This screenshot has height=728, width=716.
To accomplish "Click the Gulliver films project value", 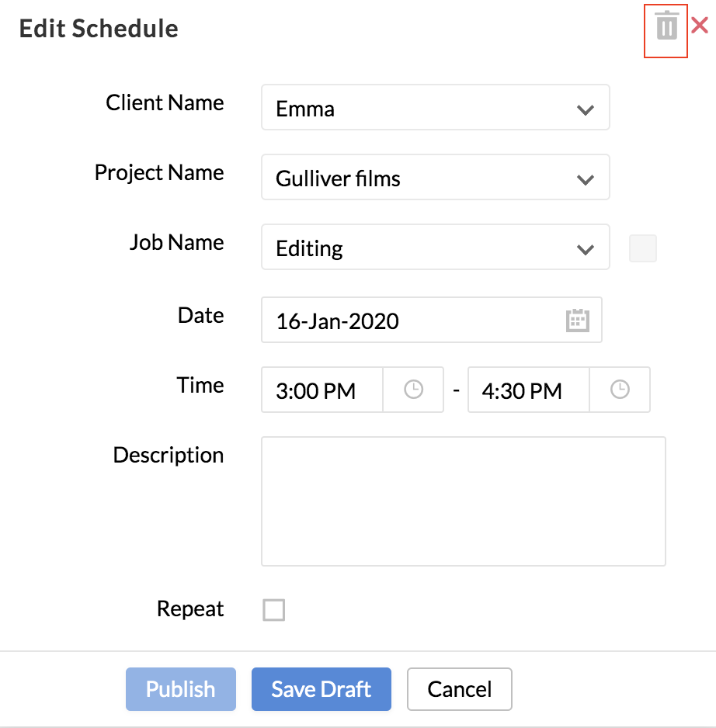I will [x=339, y=179].
